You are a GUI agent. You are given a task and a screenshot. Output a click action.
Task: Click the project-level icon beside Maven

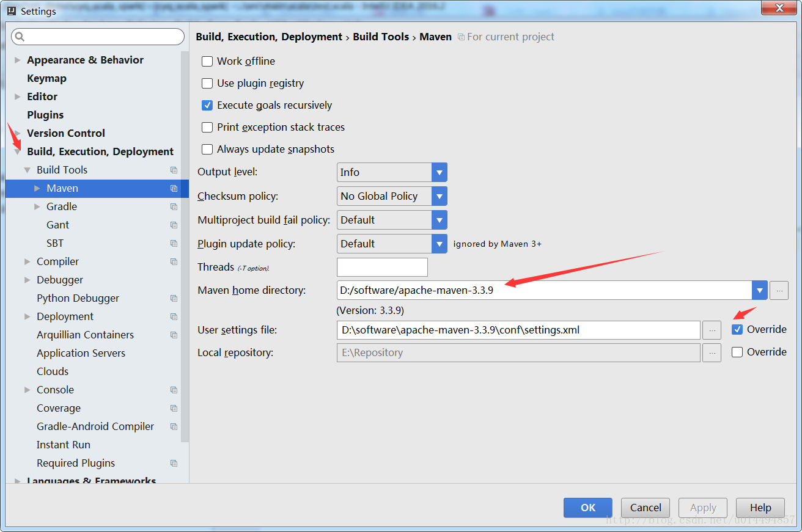(x=174, y=188)
